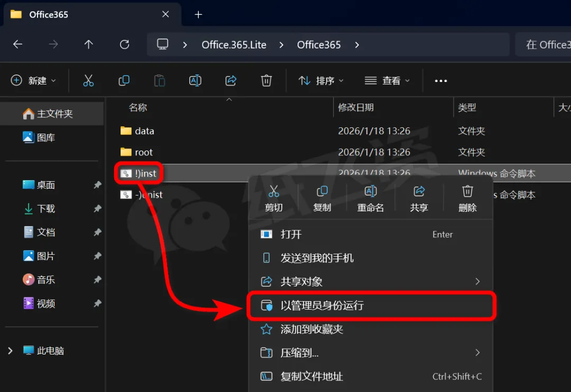The image size is (571, 392).
Task: Click 删除 in the context menu
Action: coord(467,199)
